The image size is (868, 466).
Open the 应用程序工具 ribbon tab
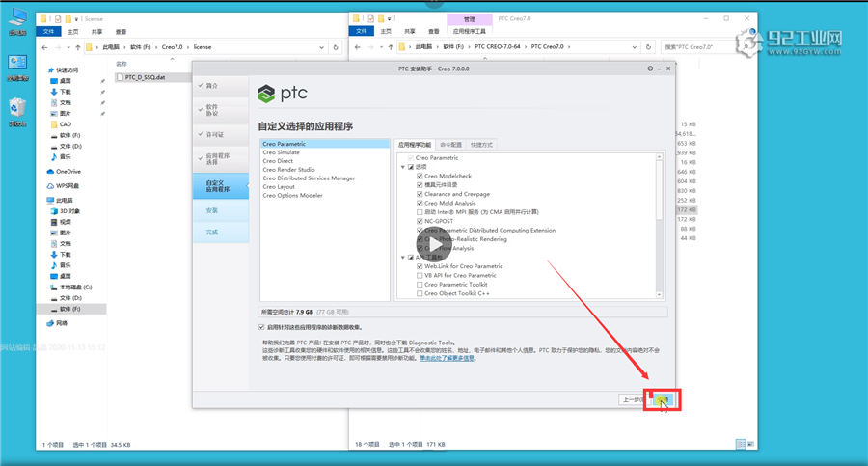coord(469,31)
